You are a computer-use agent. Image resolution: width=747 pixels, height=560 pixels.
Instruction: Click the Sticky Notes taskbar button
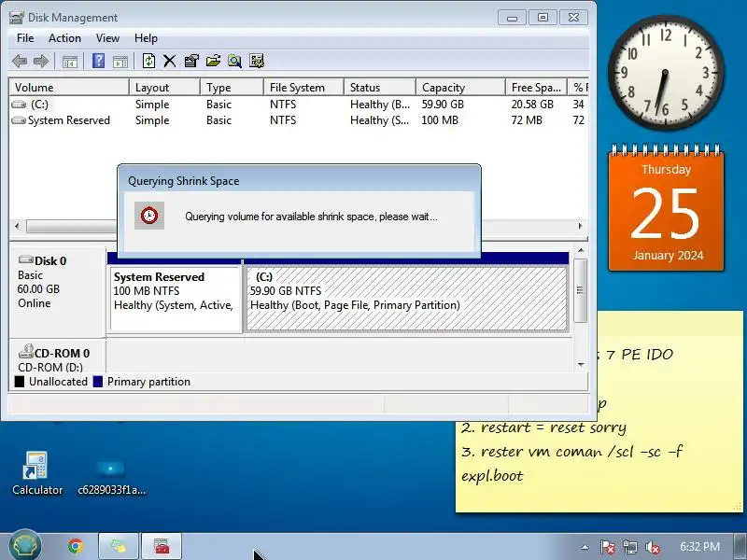(119, 546)
